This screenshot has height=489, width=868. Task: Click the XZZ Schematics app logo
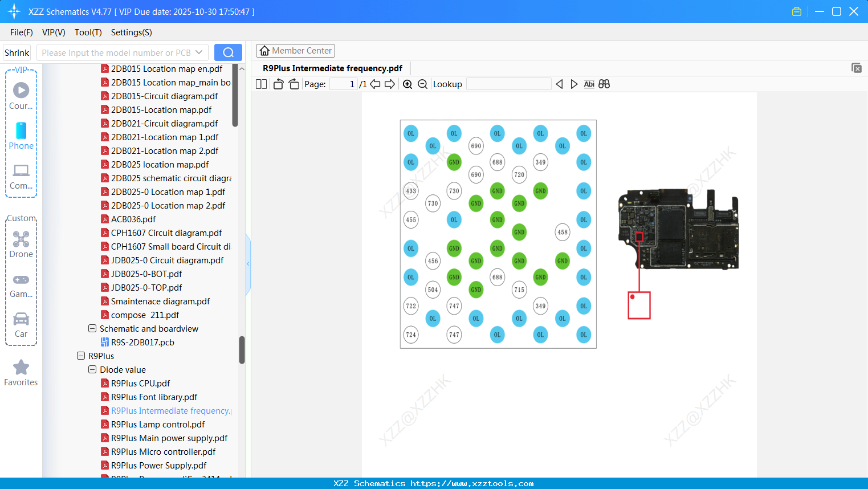[x=14, y=11]
